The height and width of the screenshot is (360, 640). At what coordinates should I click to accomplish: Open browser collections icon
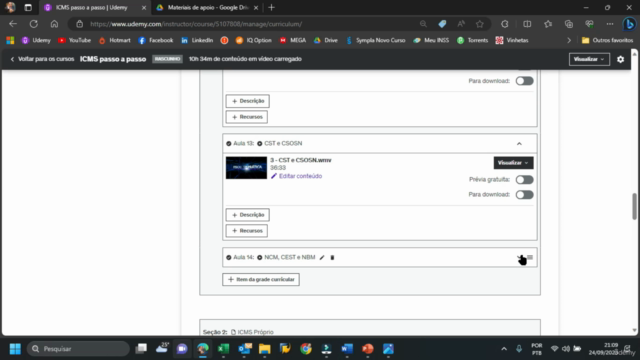tap(569, 24)
